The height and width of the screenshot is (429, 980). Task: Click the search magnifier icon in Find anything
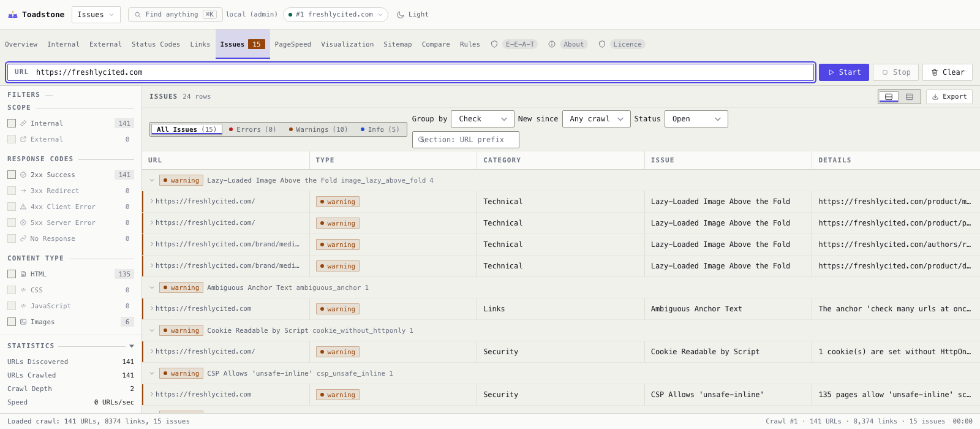coord(138,15)
